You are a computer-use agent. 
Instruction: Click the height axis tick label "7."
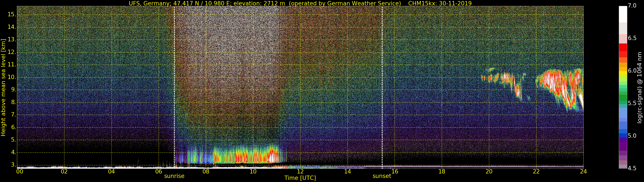tap(14, 115)
